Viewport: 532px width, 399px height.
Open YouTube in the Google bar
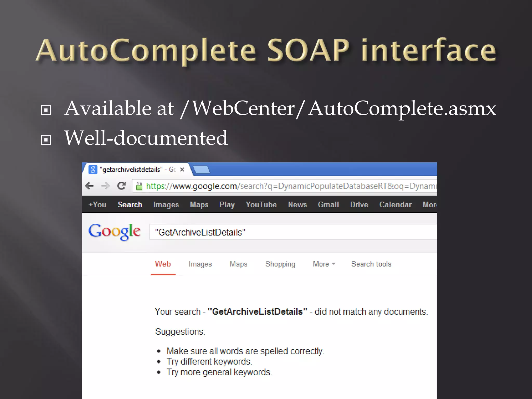[261, 205]
